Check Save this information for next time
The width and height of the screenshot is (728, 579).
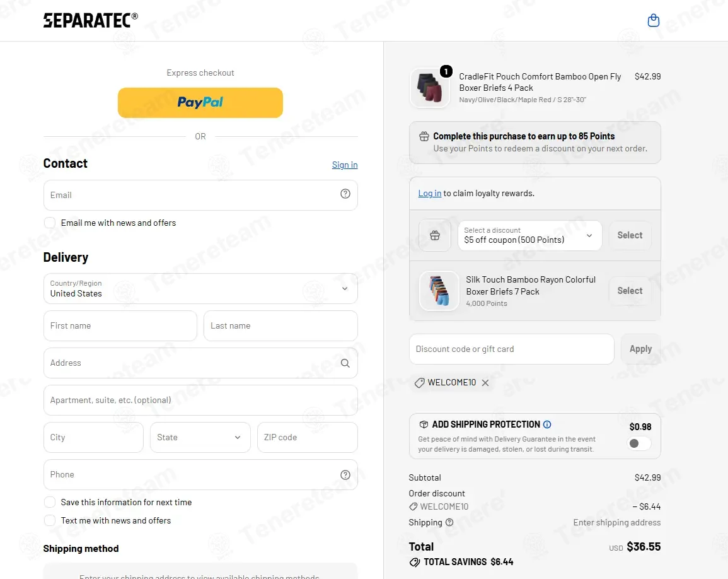[x=50, y=502]
